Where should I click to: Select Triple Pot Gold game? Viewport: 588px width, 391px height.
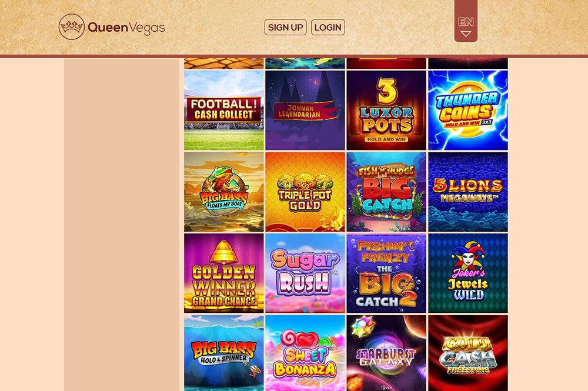[305, 192]
